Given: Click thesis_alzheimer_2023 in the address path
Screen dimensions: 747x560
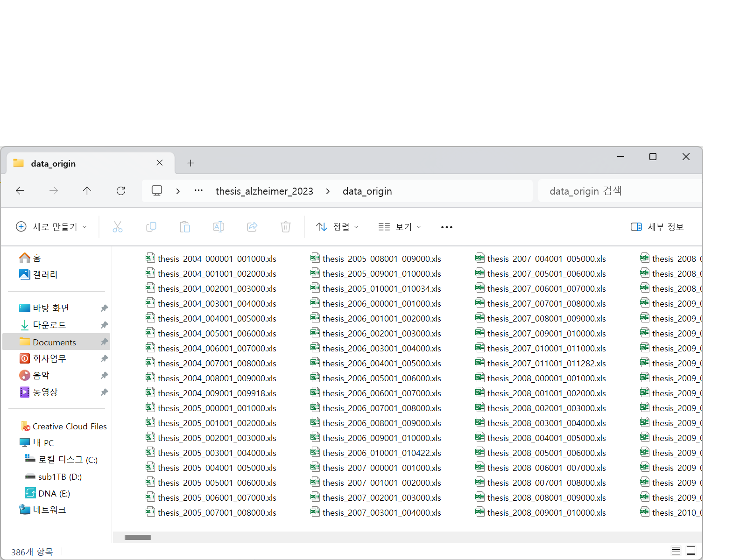Looking at the screenshot, I should coord(264,191).
